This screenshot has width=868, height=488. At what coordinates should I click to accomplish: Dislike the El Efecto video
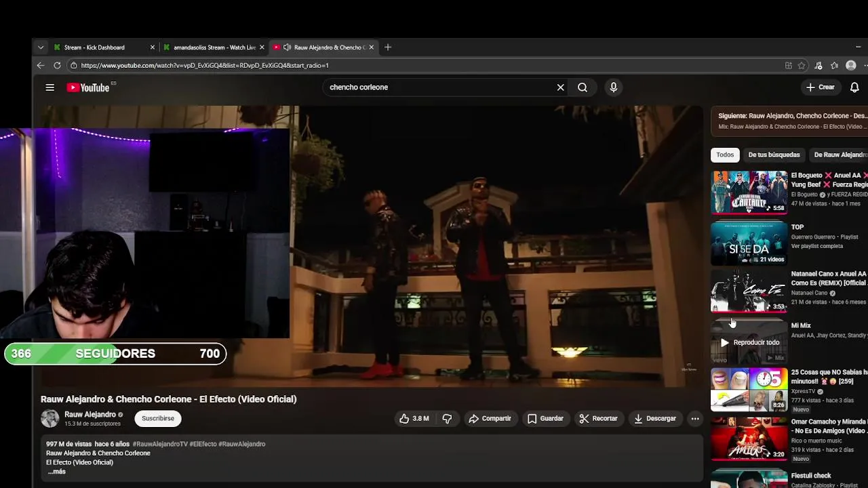point(447,419)
